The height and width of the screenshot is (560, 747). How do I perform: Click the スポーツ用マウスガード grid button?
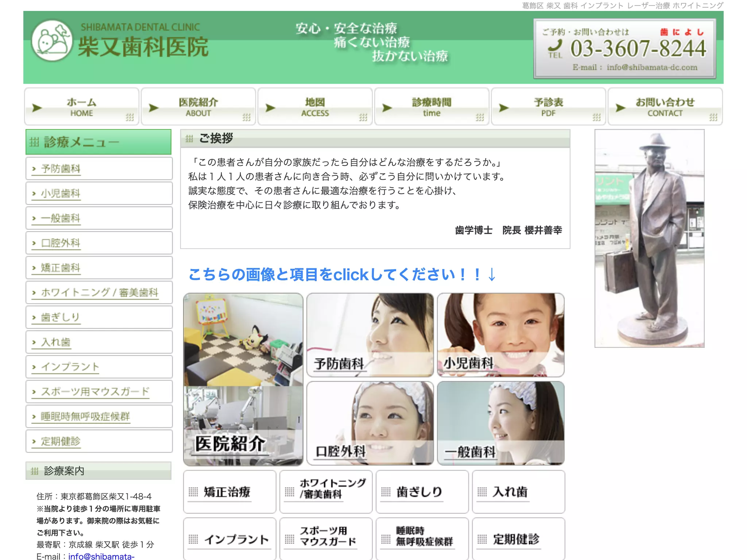[326, 539]
